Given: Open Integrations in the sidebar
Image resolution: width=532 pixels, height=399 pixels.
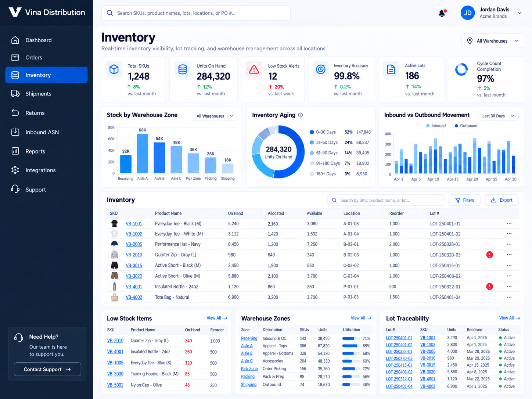Looking at the screenshot, I should pos(47,170).
